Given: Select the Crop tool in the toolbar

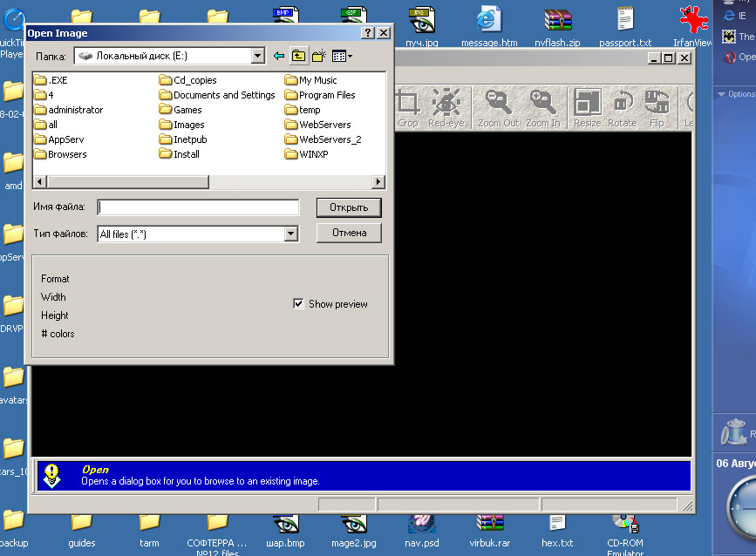Looking at the screenshot, I should (x=408, y=109).
